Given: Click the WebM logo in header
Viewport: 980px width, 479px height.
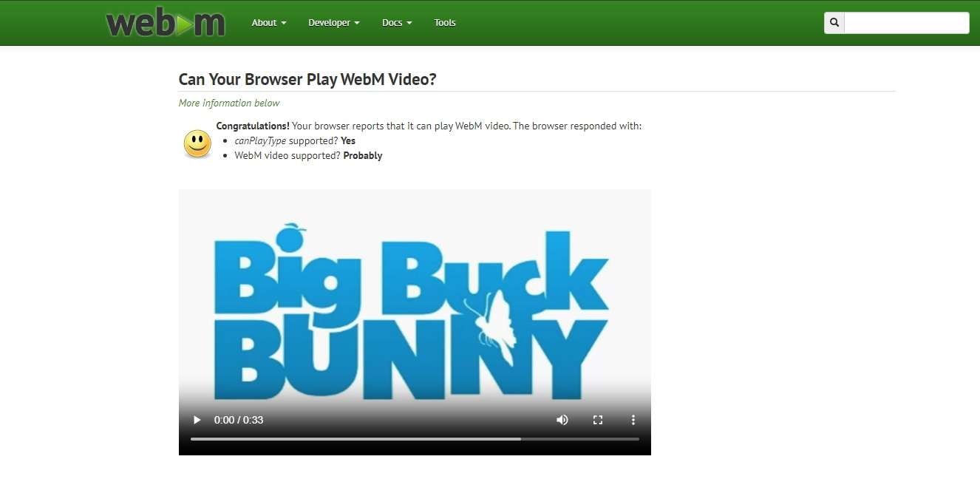Looking at the screenshot, I should [x=166, y=23].
